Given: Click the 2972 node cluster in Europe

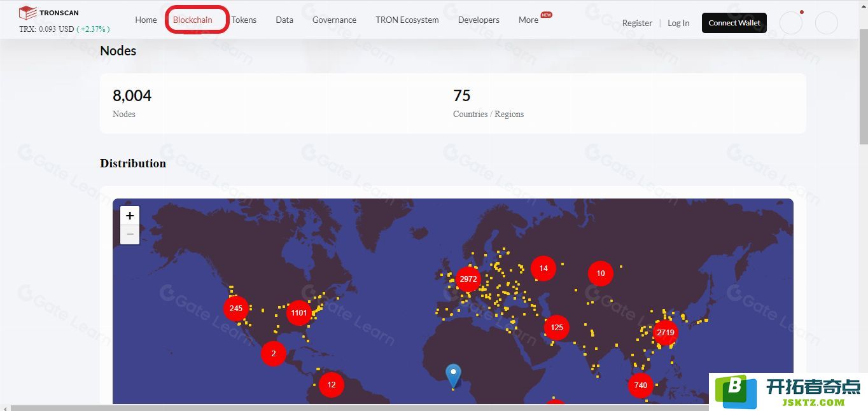Looking at the screenshot, I should pos(468,279).
